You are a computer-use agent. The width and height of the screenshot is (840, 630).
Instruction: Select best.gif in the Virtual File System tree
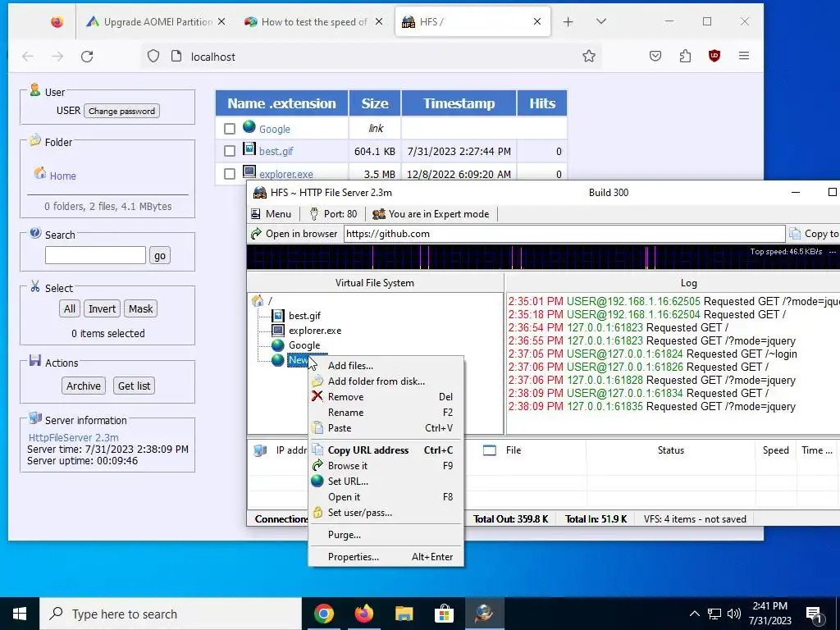304,316
